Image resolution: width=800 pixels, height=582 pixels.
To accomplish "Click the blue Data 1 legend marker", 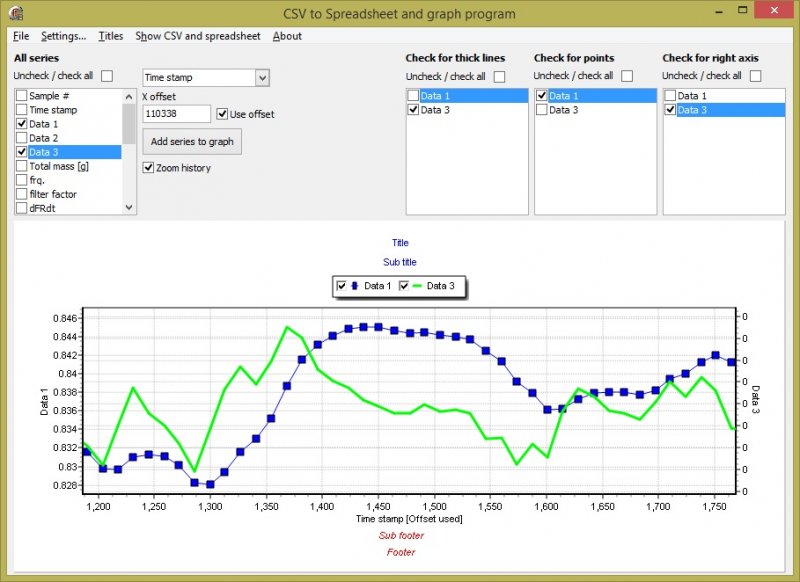I will 355,286.
